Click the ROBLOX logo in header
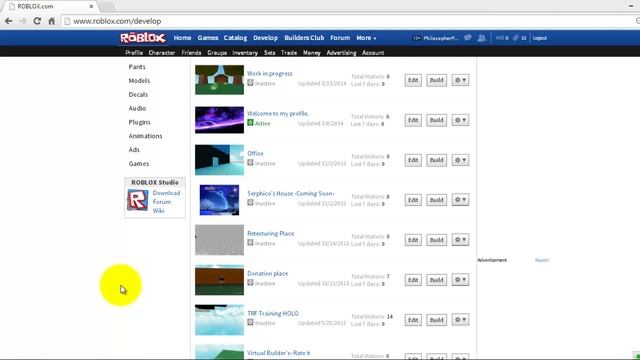 click(x=143, y=38)
